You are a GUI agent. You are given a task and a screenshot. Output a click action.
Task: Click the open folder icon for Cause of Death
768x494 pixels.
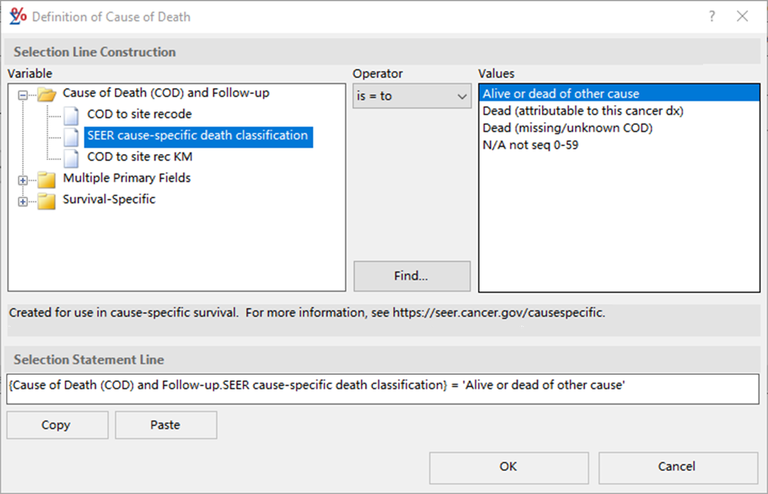click(x=46, y=94)
